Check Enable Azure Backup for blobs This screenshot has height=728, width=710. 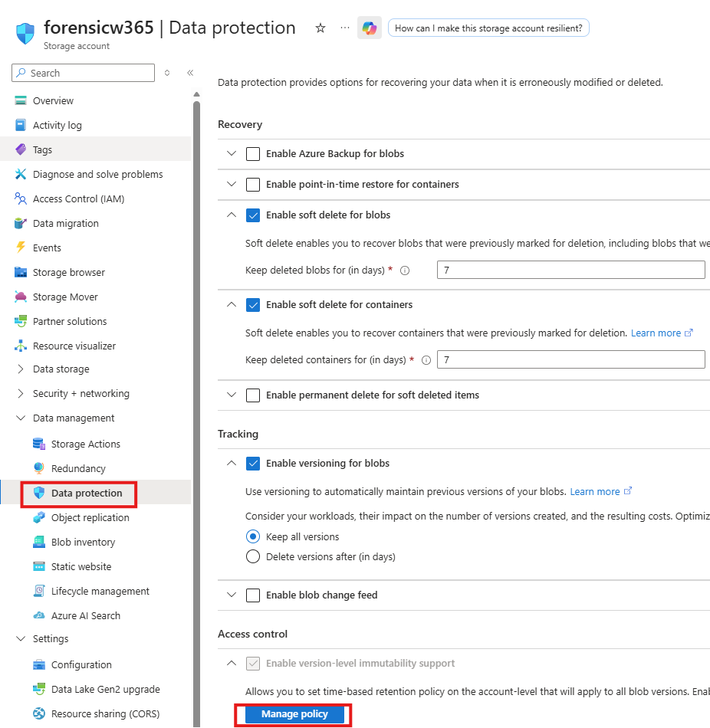coord(253,154)
